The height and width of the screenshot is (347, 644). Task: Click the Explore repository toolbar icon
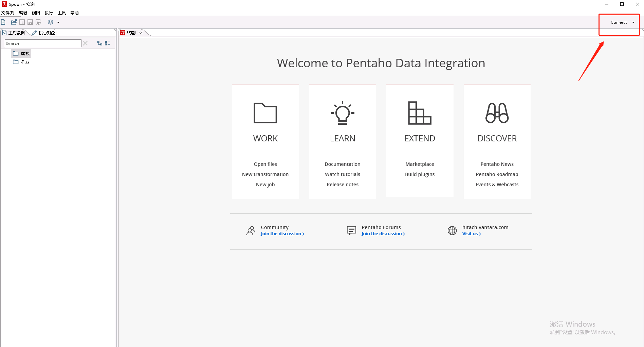22,22
